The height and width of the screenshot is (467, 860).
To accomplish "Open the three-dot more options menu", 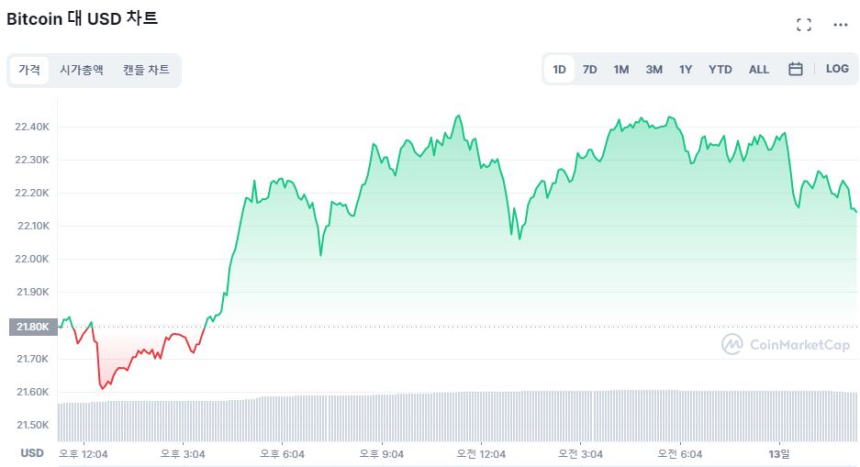I will click(x=840, y=24).
